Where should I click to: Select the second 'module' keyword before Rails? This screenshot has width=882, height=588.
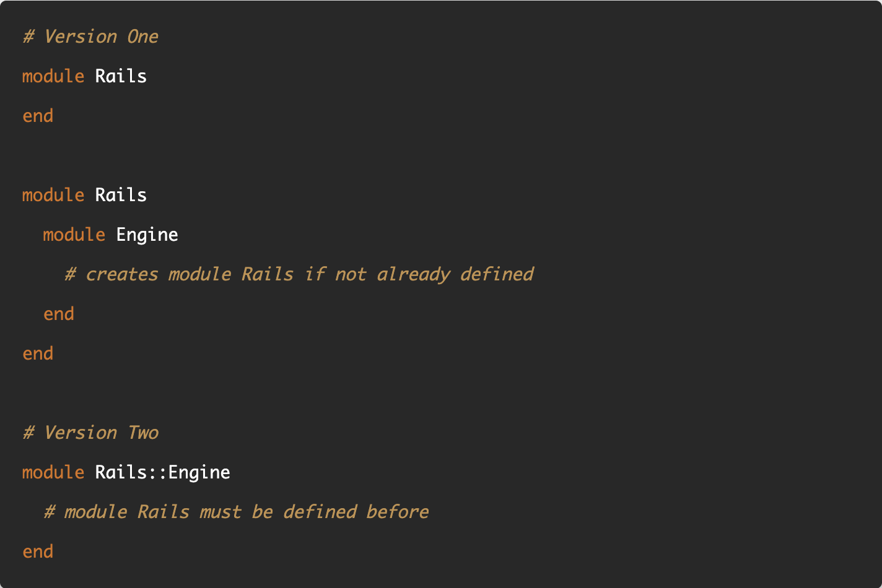[x=53, y=195]
